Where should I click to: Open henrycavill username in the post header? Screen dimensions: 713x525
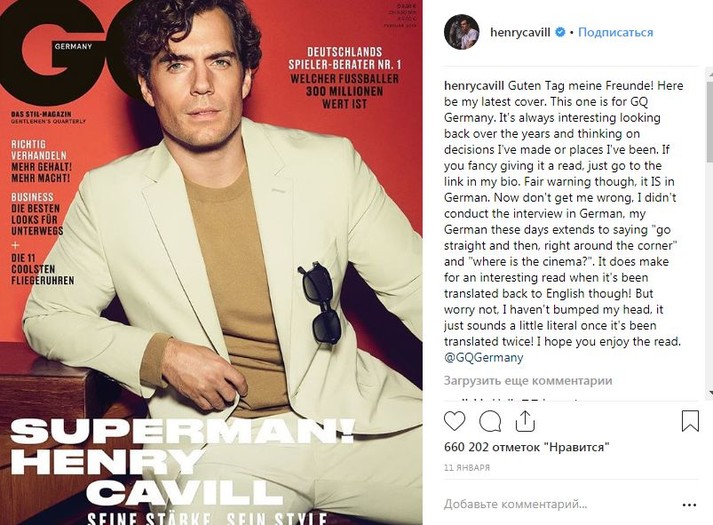click(519, 32)
